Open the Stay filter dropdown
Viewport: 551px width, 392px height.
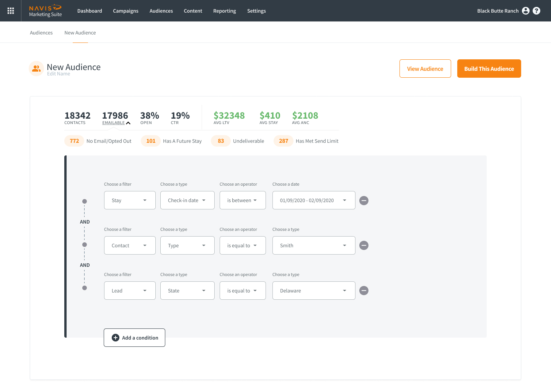coord(130,200)
